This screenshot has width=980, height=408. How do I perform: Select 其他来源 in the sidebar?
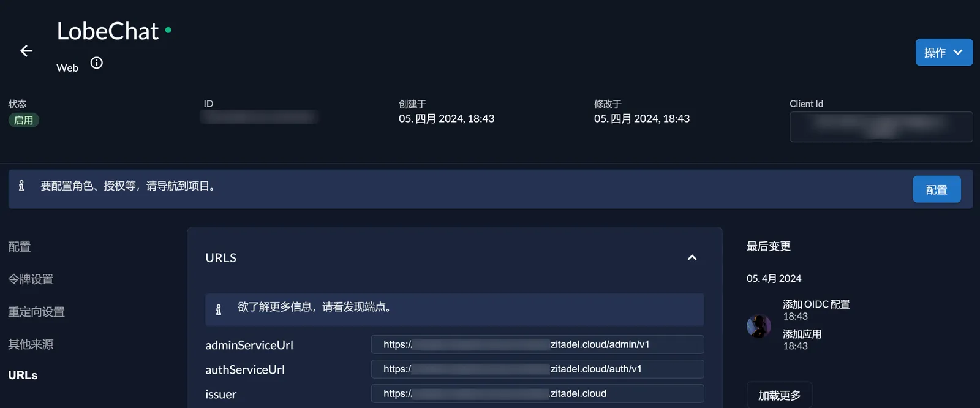[x=31, y=344]
